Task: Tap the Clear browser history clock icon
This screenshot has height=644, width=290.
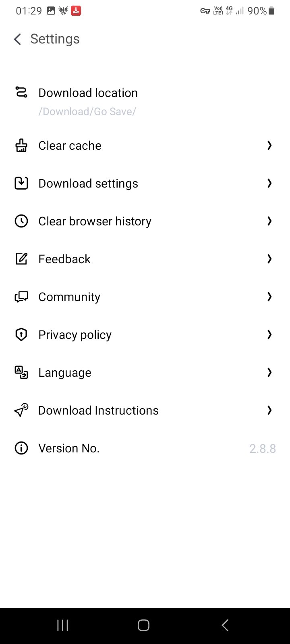Action: click(21, 221)
